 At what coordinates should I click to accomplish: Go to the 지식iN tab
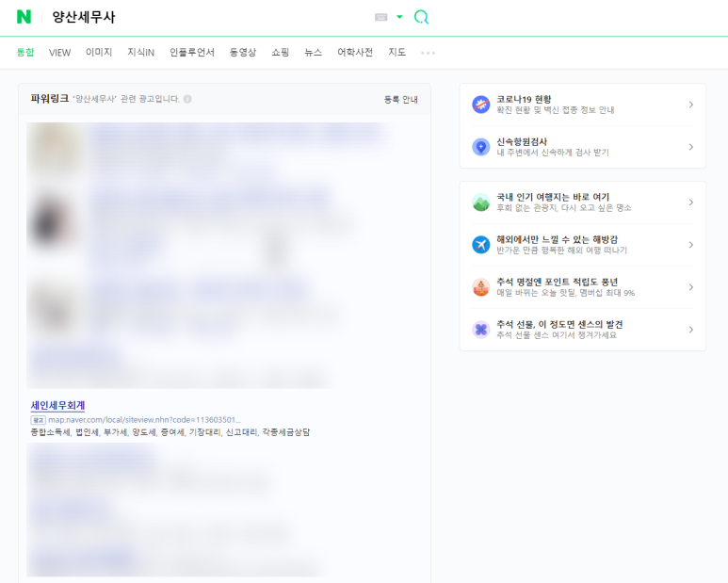coord(140,52)
